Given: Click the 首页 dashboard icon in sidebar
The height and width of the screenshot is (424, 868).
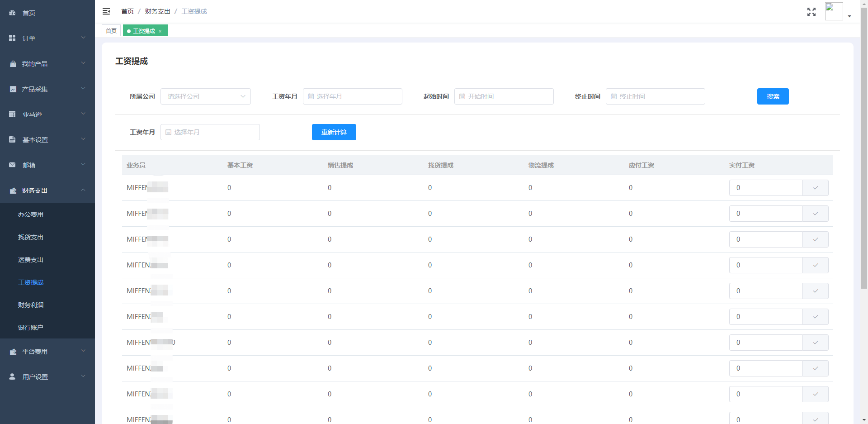Looking at the screenshot, I should [x=12, y=13].
